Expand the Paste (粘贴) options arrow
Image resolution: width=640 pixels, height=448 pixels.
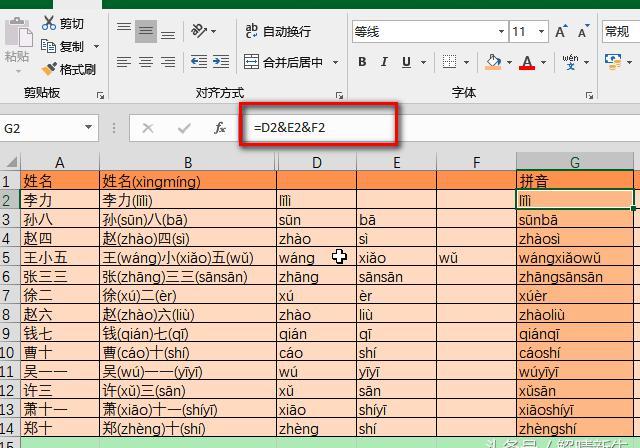click(18, 71)
